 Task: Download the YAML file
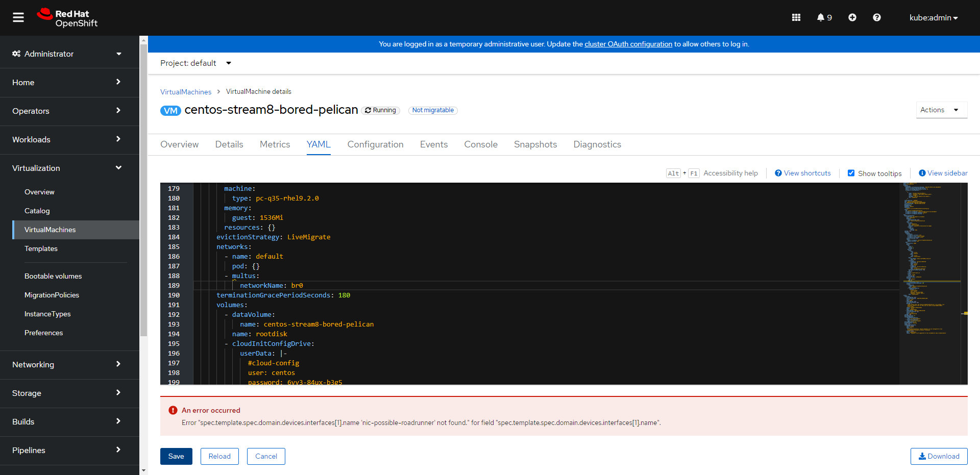(x=939, y=456)
